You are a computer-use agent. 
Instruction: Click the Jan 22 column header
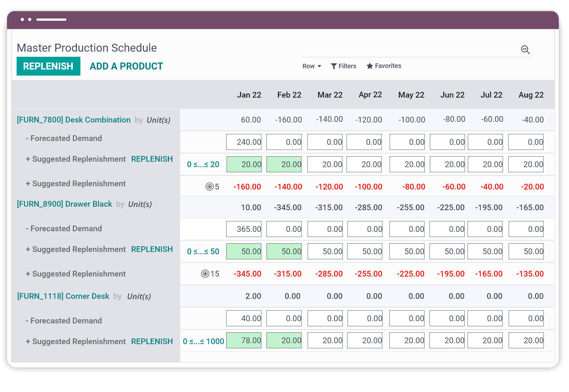(249, 95)
